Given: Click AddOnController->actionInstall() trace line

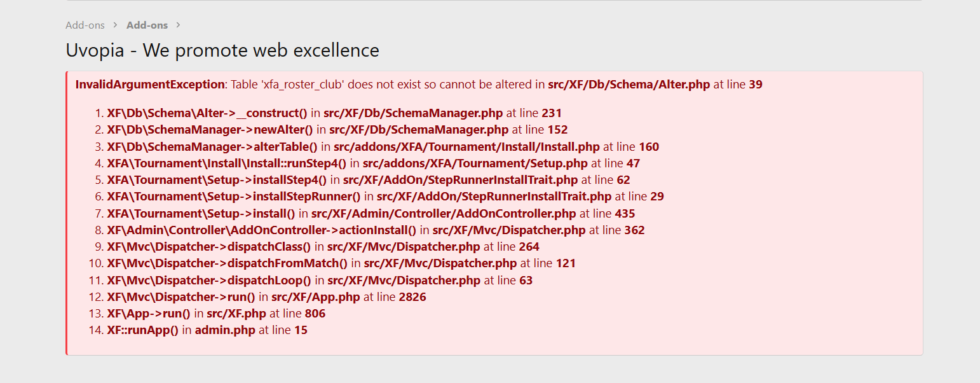Looking at the screenshot, I should (376, 230).
